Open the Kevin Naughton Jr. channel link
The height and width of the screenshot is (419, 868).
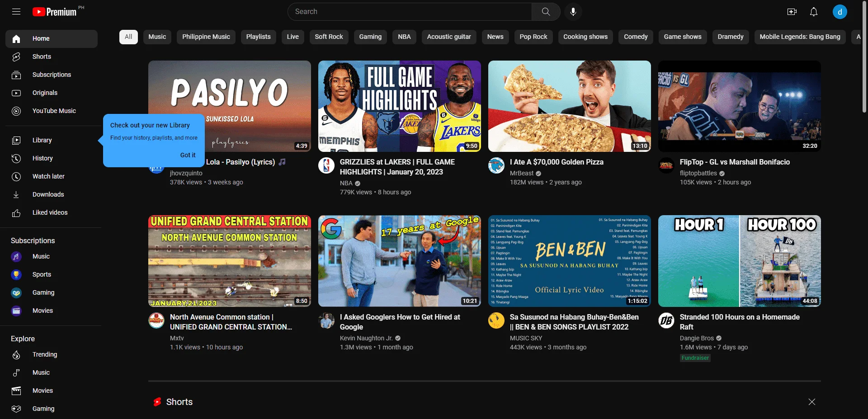366,338
